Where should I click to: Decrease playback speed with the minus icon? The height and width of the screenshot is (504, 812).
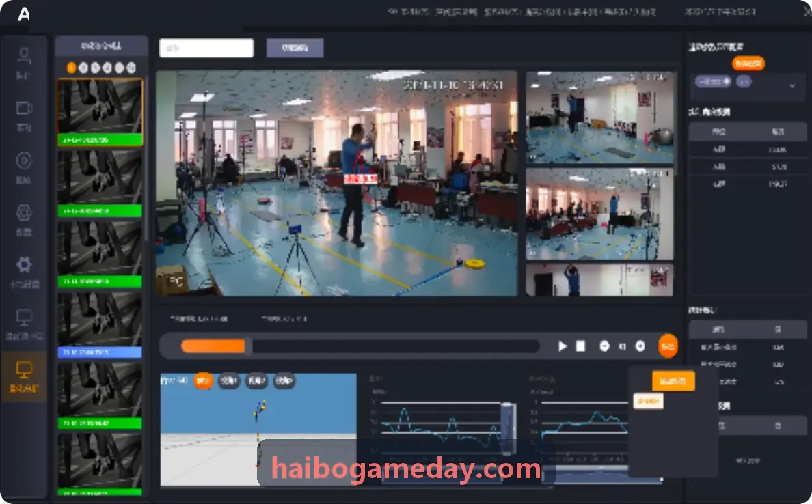[604, 346]
